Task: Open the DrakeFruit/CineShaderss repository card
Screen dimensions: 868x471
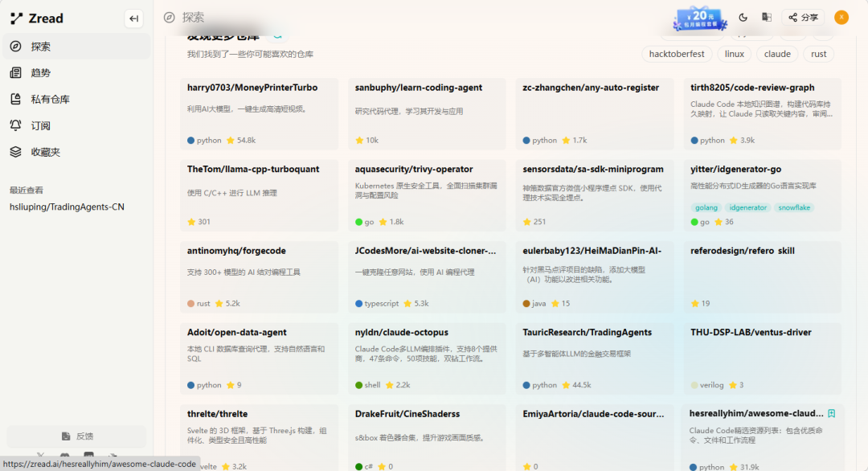Action: pos(427,438)
